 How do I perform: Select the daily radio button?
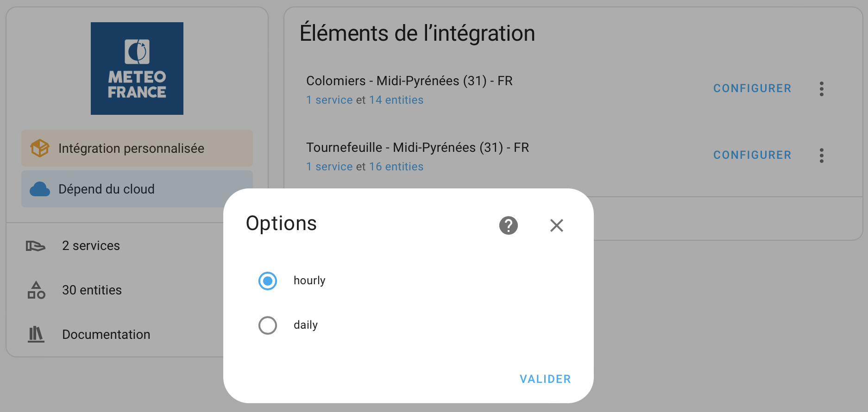pos(268,325)
